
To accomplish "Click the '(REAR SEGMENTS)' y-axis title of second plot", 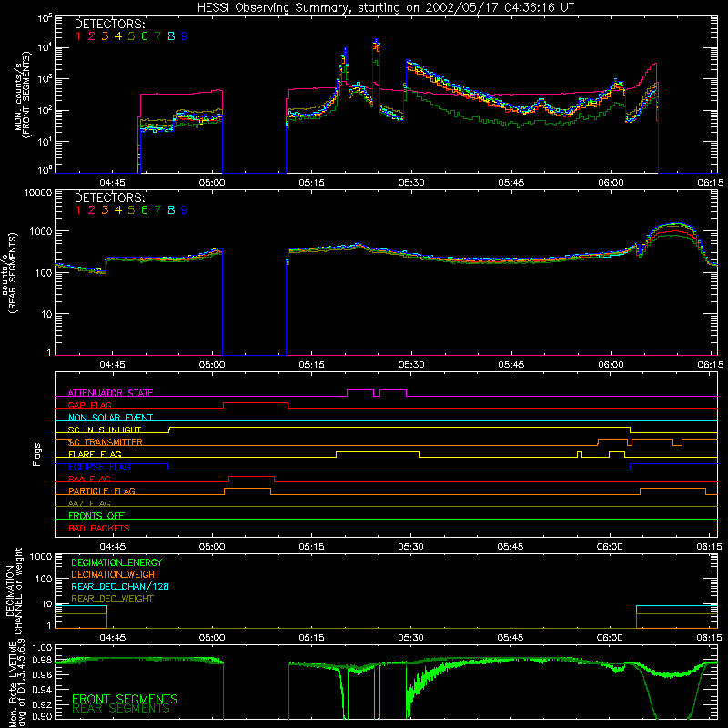I will tap(14, 273).
